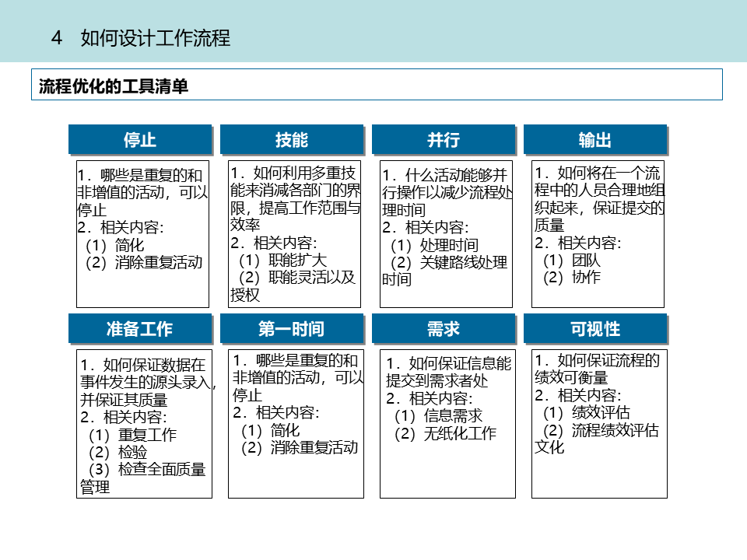Click text (2) 无纸化工作
Screen dimensions: 747x560
click(x=445, y=433)
